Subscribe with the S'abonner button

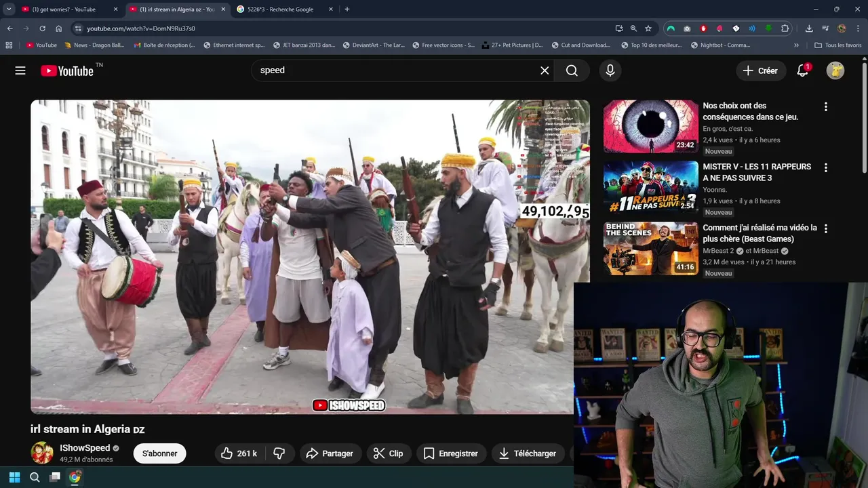pos(160,453)
